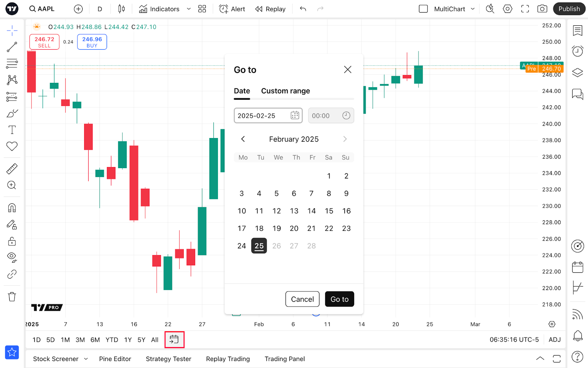
Task: Select the Text annotation tool
Action: (x=12, y=130)
